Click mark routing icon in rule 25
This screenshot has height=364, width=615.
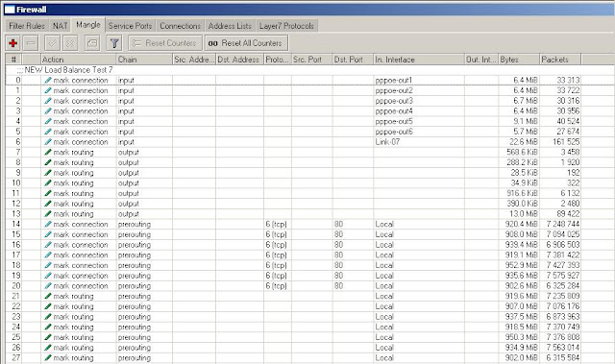[48, 337]
